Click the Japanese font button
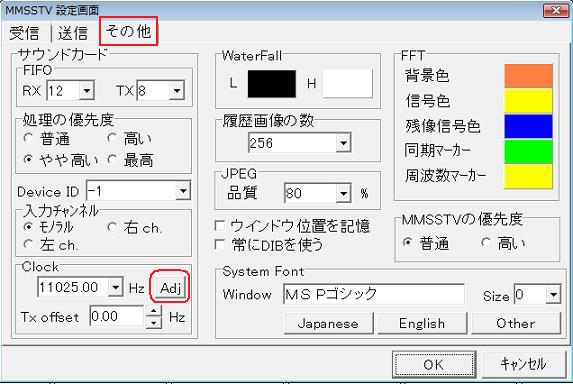The width and height of the screenshot is (573, 384). click(329, 323)
